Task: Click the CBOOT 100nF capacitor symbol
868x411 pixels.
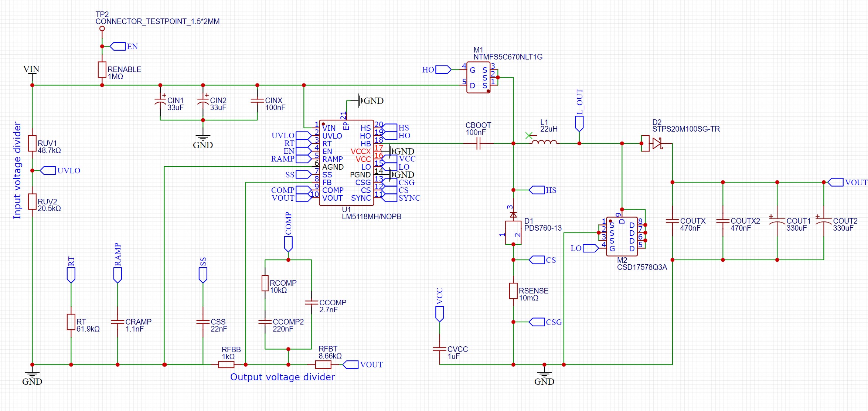Action: pyautogui.click(x=479, y=143)
